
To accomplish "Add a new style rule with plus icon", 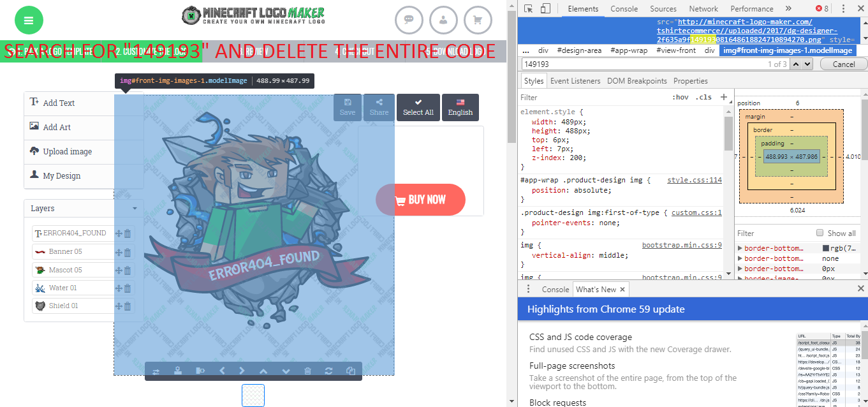I will pyautogui.click(x=724, y=98).
